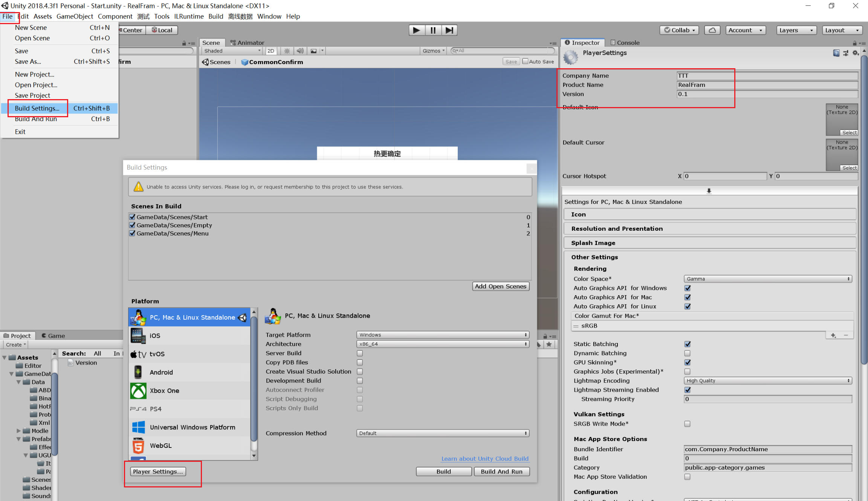This screenshot has height=501, width=868.
Task: Remove color gamut with minus icon
Action: tap(846, 335)
